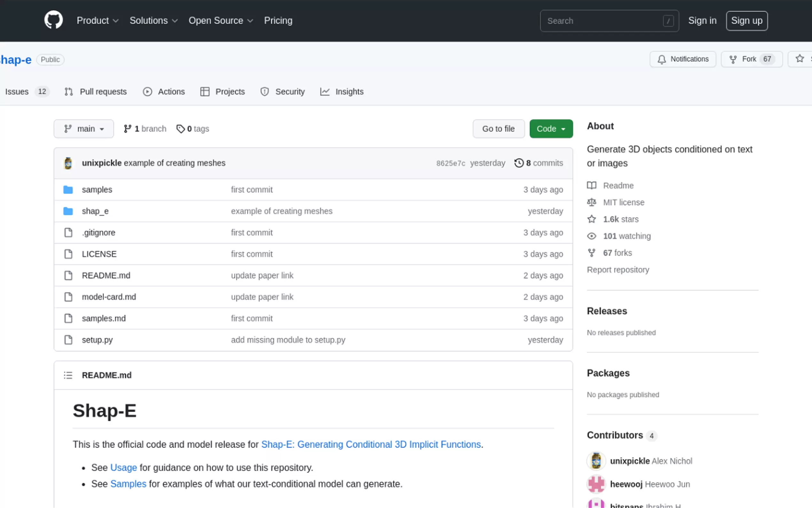Expand the Product menu
The image size is (812, 508).
pos(98,20)
